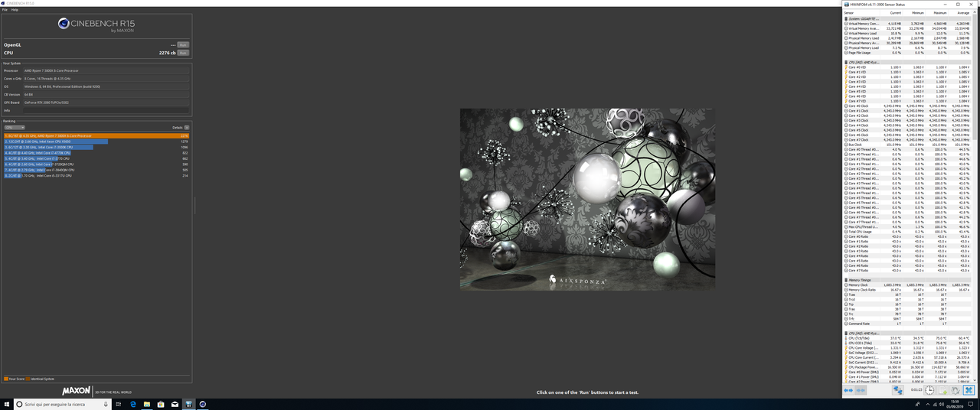Click the HWiNFO sensor list vertical scrollbar

point(975,195)
